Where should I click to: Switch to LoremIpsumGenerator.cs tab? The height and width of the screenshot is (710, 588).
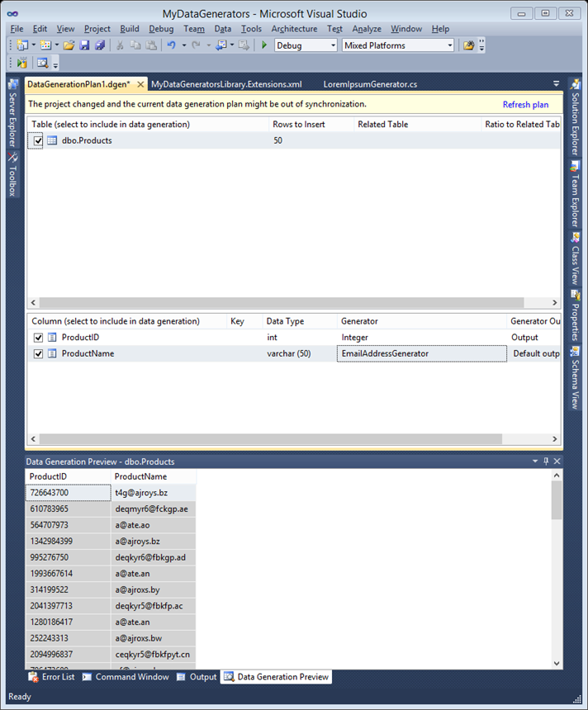pos(370,84)
